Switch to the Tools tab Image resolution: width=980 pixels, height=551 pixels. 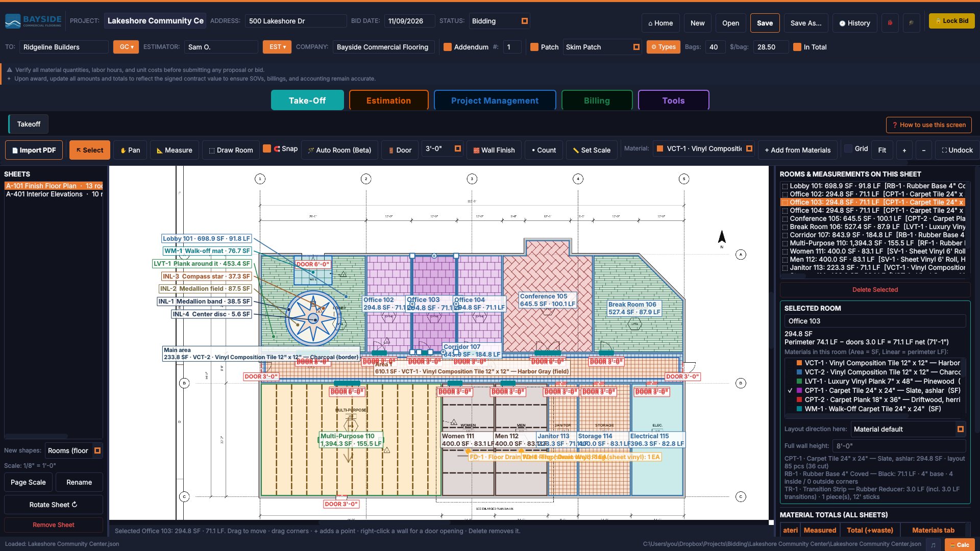(x=673, y=101)
